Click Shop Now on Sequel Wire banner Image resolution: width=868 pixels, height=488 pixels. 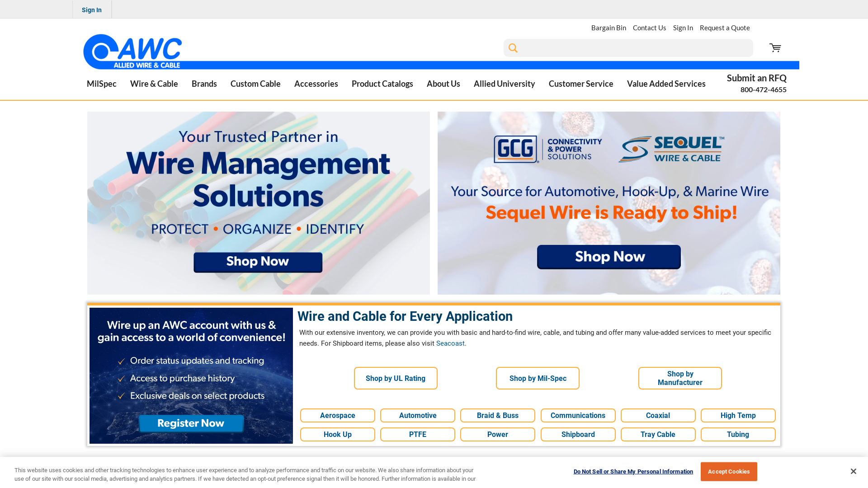[x=609, y=257]
